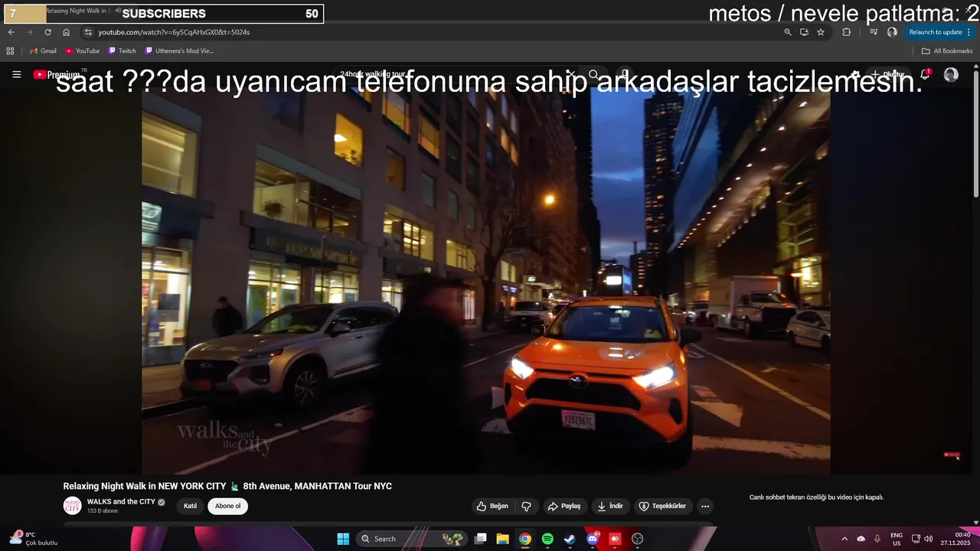This screenshot has width=980, height=551.
Task: Click the taskbar Search box
Action: [411, 539]
